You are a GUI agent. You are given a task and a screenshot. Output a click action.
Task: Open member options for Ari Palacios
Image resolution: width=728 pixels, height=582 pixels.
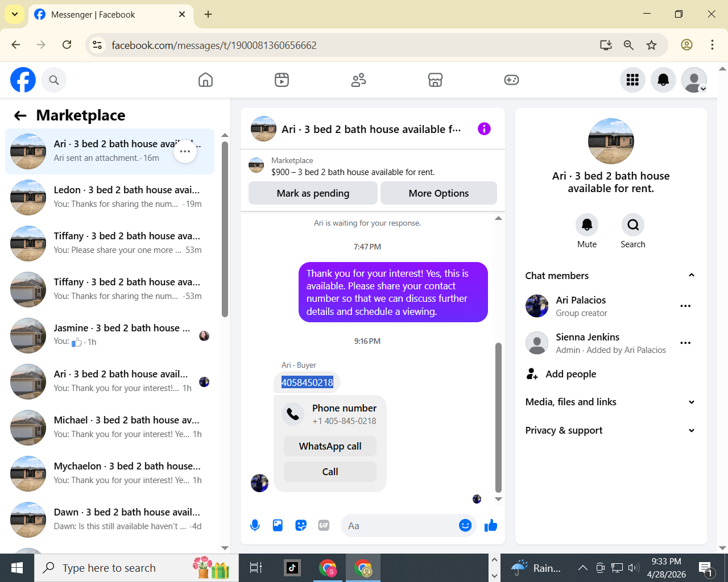[685, 306]
